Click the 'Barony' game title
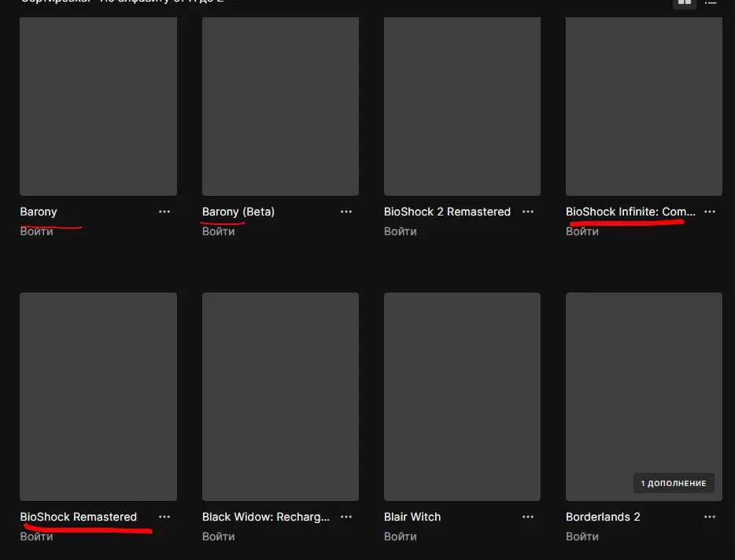The image size is (735, 560). pos(39,212)
